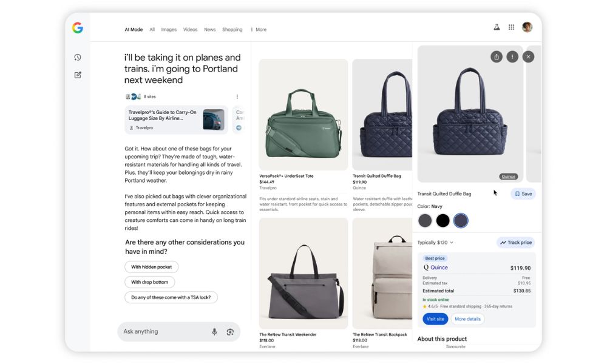607x364 pixels.
Task: Click the microphone voice search icon
Action: point(214,332)
